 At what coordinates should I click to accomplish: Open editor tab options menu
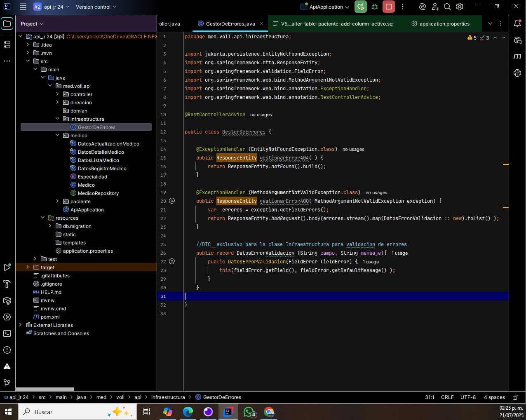pyautogui.click(x=501, y=23)
